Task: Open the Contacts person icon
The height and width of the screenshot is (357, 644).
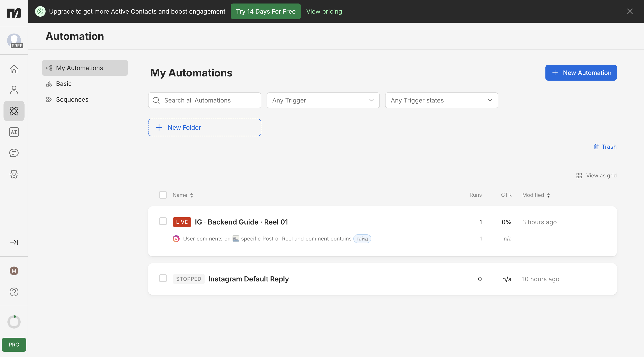Action: pyautogui.click(x=14, y=90)
